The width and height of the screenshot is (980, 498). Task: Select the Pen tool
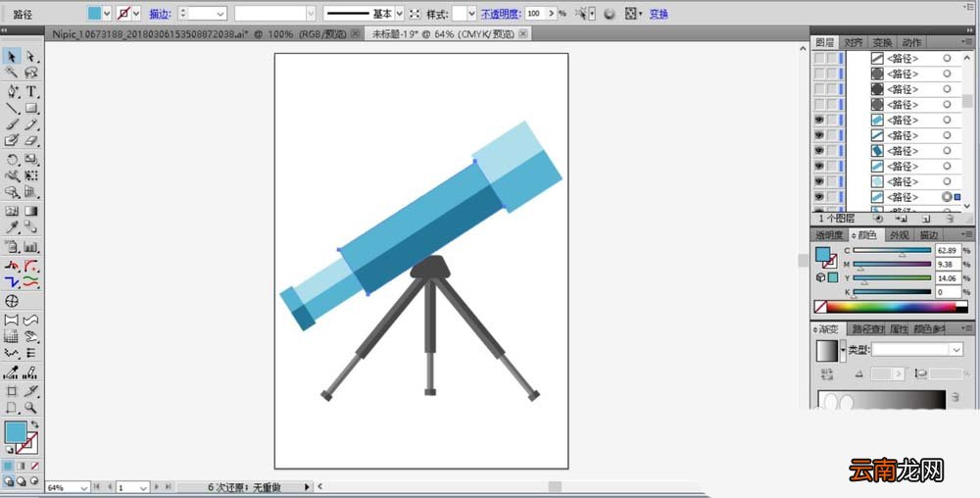tap(12, 91)
